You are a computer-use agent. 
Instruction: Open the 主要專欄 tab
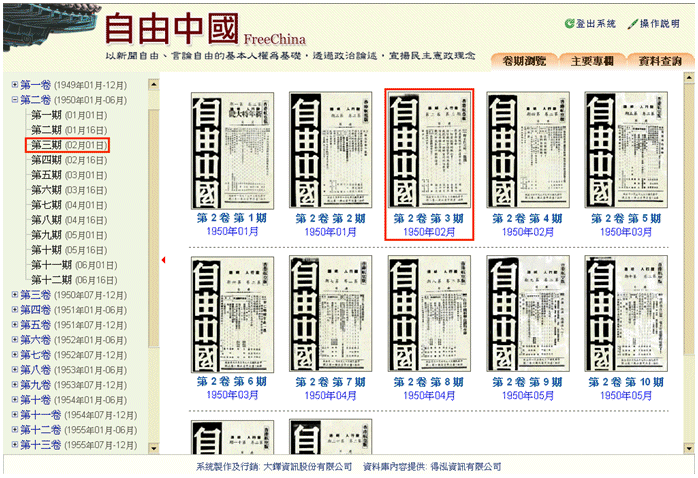pyautogui.click(x=592, y=61)
